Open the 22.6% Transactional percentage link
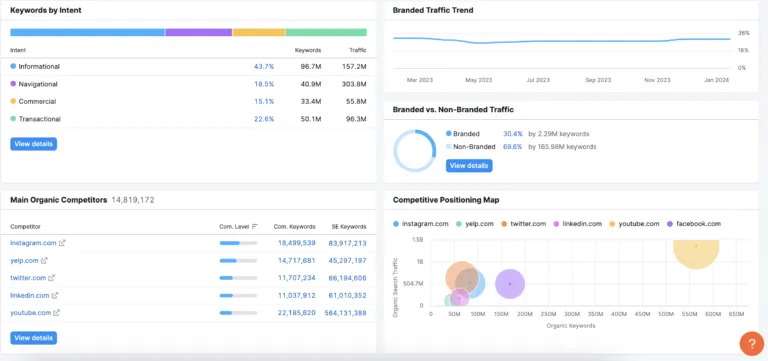The width and height of the screenshot is (768, 361). [x=264, y=119]
